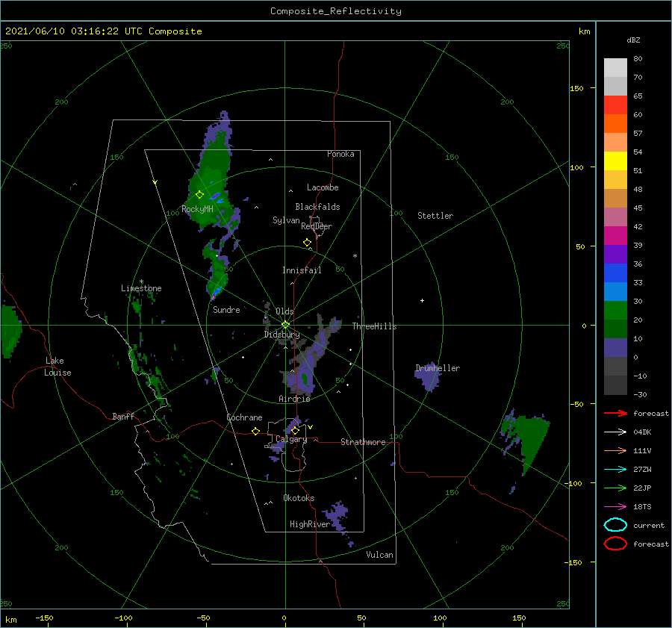This screenshot has width=672, height=628.
Task: Click the RockyMH label
Action: point(198,209)
